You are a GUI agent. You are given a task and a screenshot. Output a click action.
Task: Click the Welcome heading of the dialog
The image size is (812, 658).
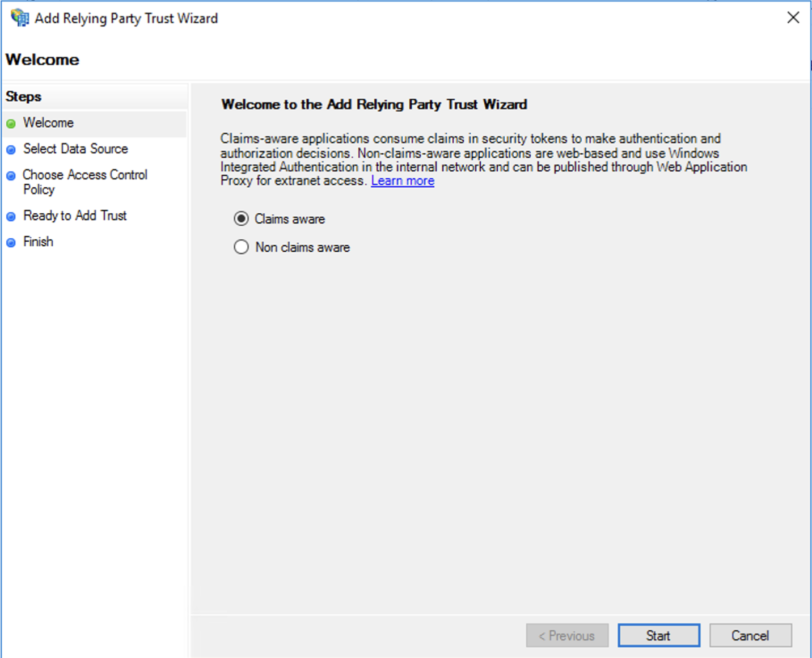[x=42, y=60]
